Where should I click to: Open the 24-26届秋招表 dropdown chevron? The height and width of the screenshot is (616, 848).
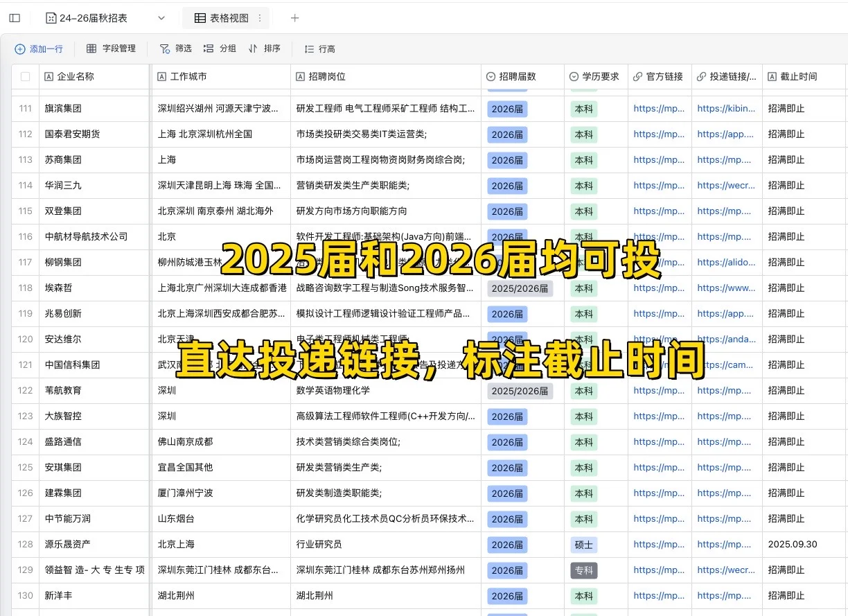[x=161, y=18]
